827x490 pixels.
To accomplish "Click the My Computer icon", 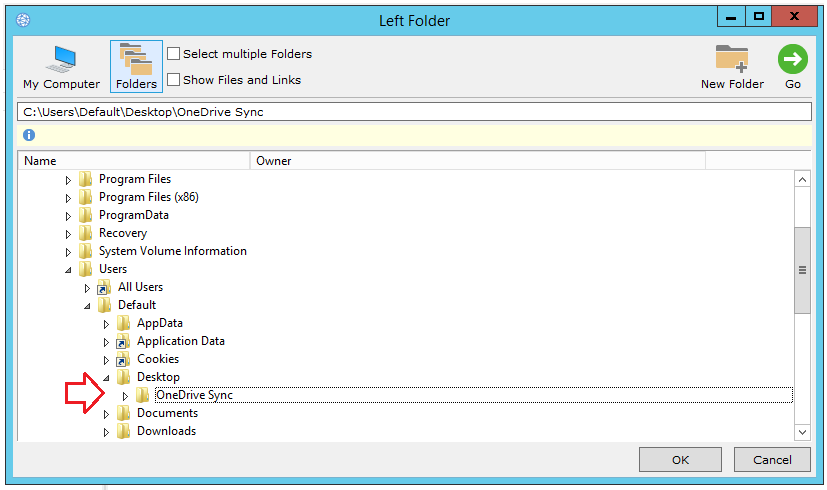I will 61,58.
